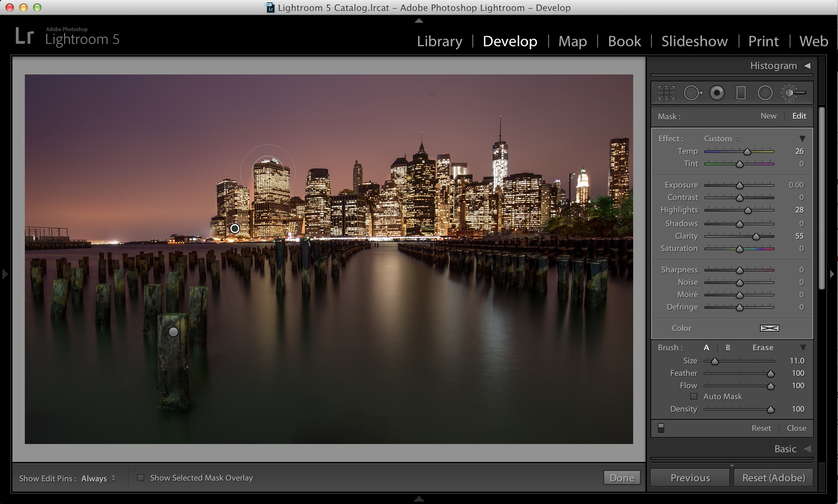Collapse the Histogram panel triangle
Screen dimensions: 838x504
coord(807,65)
